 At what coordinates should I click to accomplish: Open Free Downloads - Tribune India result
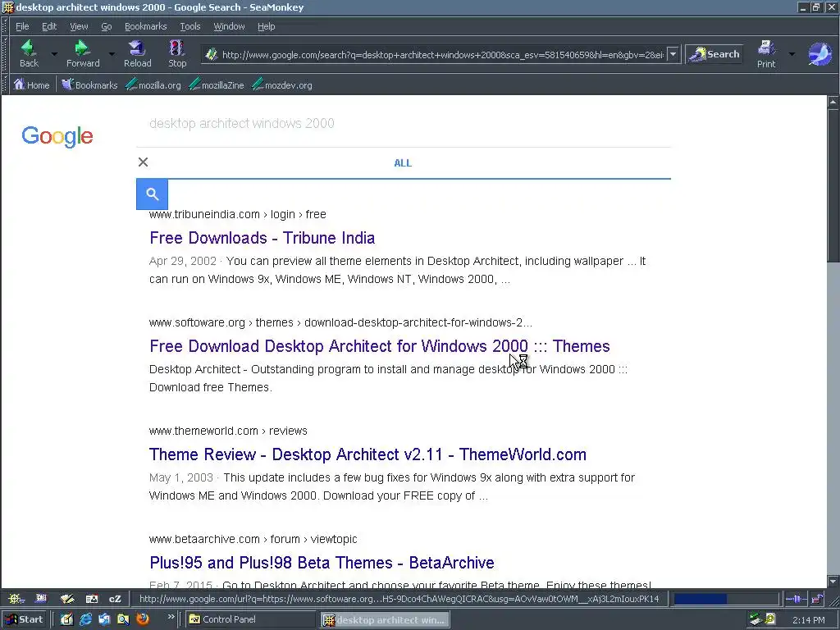click(262, 238)
